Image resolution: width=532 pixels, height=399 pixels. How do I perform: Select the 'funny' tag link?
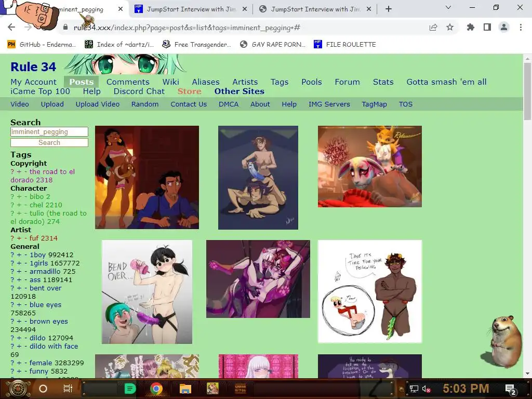pos(39,371)
